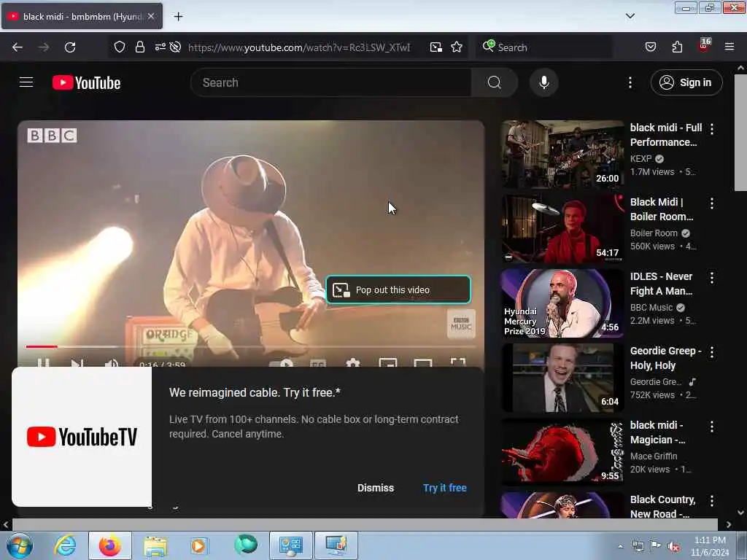Image resolution: width=747 pixels, height=560 pixels.
Task: Open options menu for Black Midi Boiler Room
Action: click(x=712, y=203)
